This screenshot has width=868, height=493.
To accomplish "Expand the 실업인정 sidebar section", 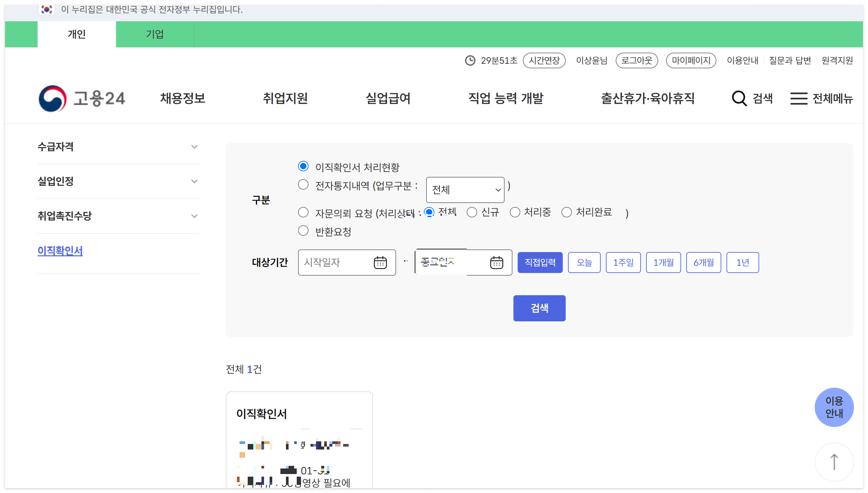I will coord(118,181).
